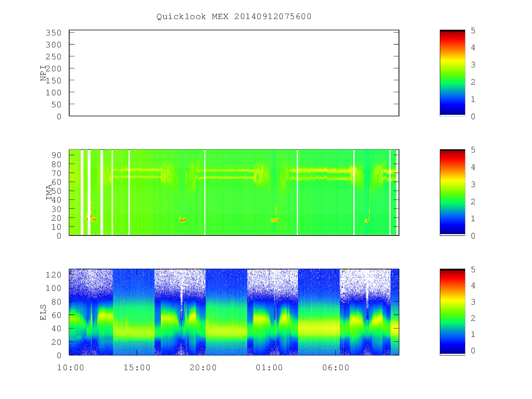Click the empty NPI plot panel
The width and height of the screenshot is (532, 399).
(x=234, y=73)
